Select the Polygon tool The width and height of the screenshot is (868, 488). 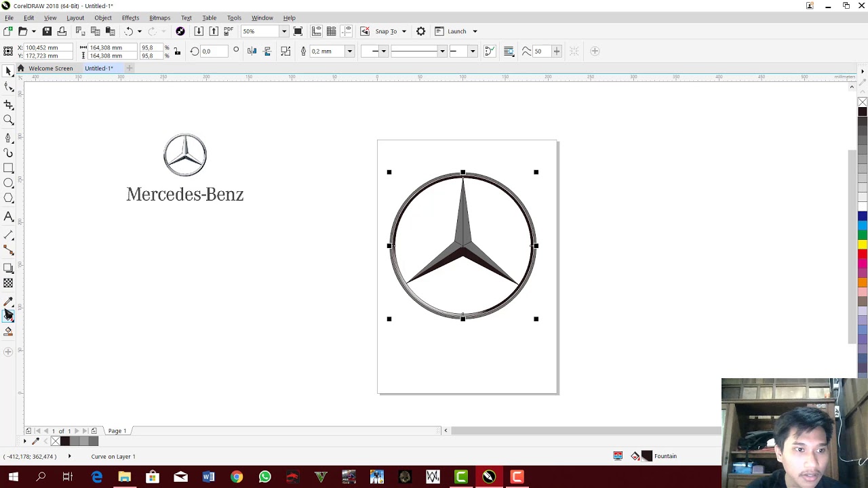(8, 198)
